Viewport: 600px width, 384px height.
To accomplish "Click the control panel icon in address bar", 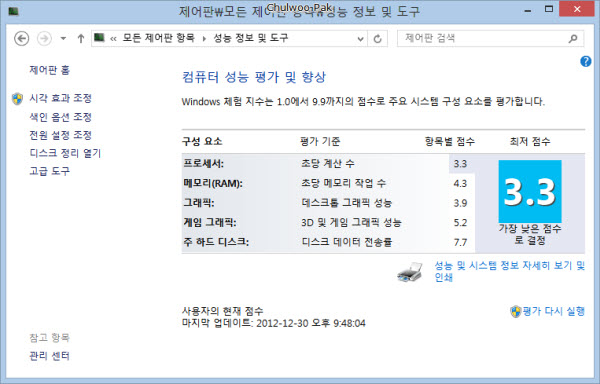I will [x=99, y=38].
